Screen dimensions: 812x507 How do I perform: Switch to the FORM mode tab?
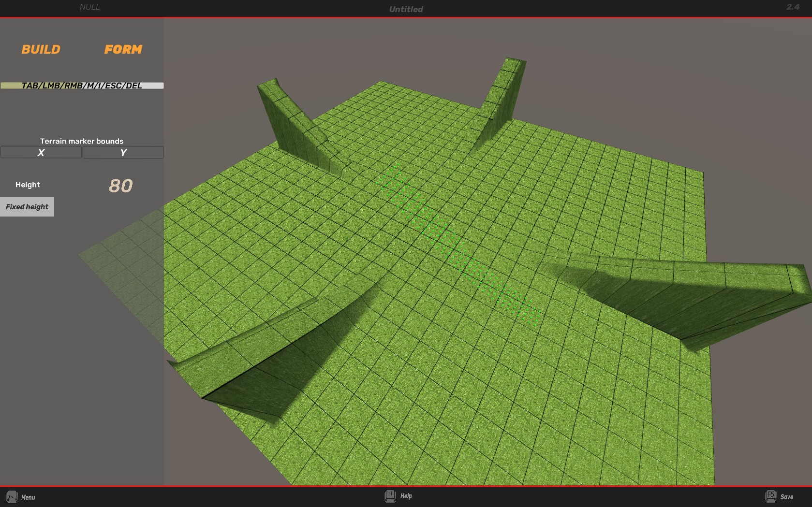(x=123, y=49)
